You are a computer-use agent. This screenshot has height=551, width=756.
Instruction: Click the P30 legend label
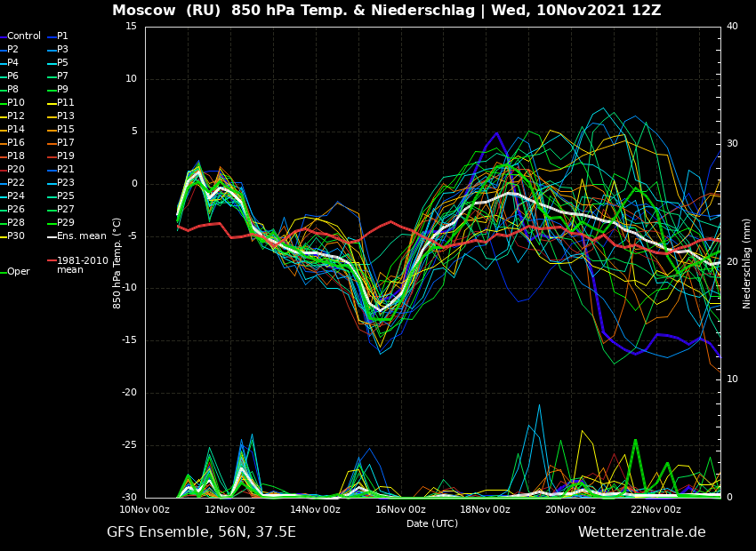(x=16, y=236)
